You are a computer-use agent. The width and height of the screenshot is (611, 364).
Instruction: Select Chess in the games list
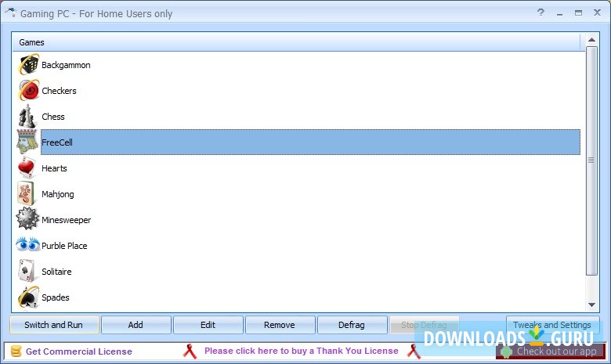[x=53, y=117]
